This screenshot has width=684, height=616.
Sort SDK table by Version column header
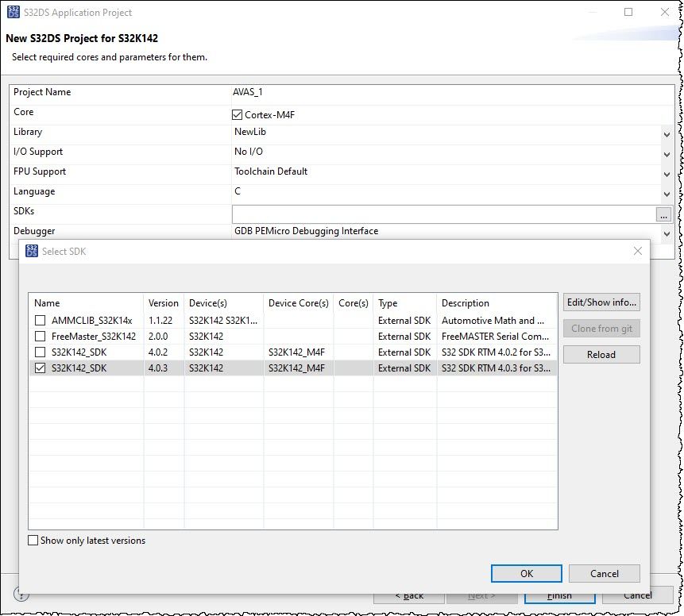pos(164,303)
